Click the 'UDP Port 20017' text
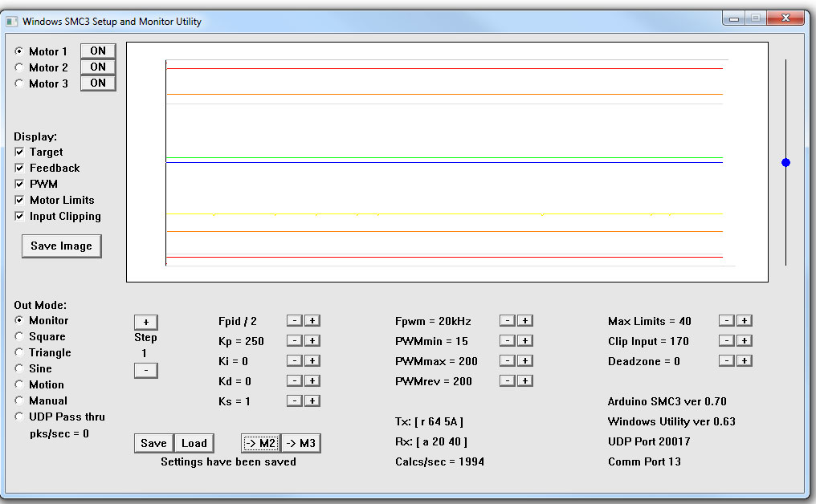 coord(649,441)
